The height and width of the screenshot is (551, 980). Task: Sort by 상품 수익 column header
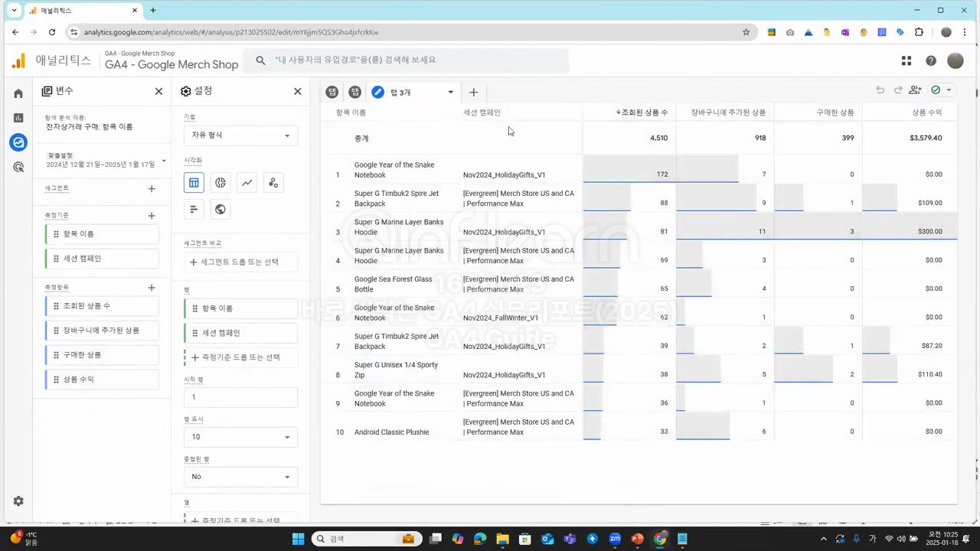coord(926,112)
